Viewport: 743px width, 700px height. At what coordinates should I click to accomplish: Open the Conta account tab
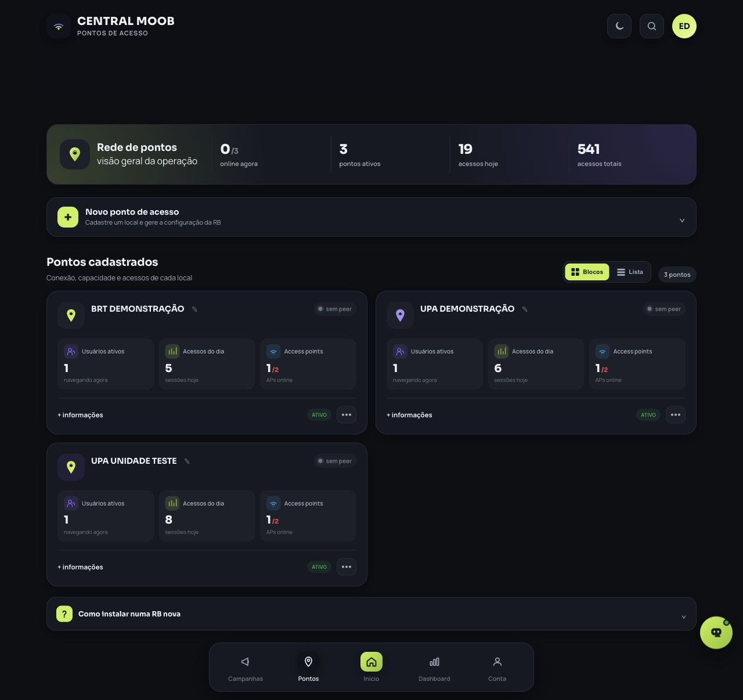point(497,669)
